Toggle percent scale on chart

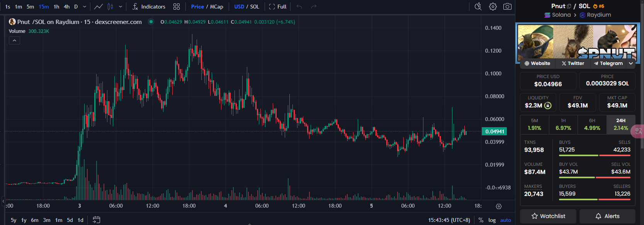[x=481, y=220]
